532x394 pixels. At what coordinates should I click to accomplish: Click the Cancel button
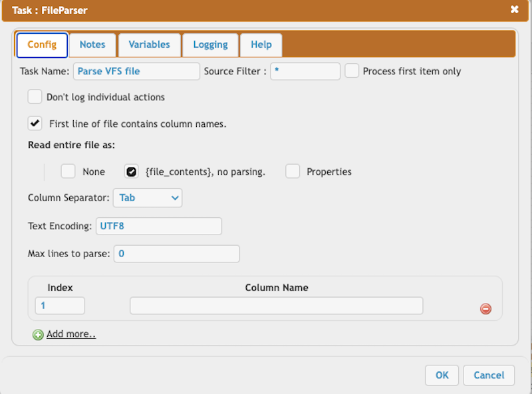(x=489, y=375)
